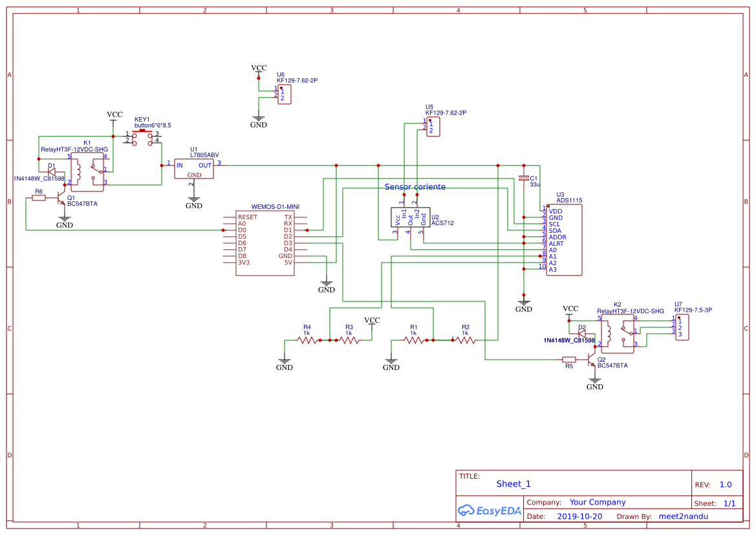Click the 1N4148W_C81598 label near D1
This screenshot has width=756, height=535.
pyautogui.click(x=39, y=179)
